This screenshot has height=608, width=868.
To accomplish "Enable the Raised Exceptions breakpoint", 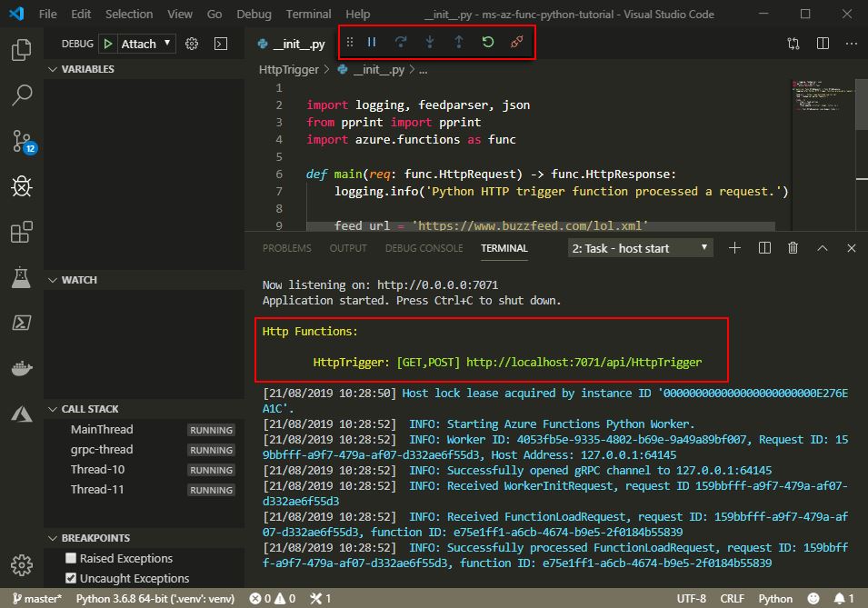I will click(x=71, y=558).
